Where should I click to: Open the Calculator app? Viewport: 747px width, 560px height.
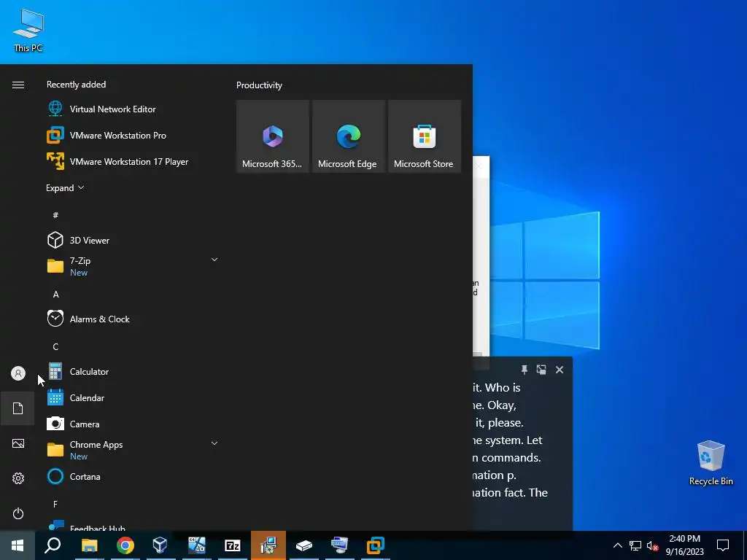point(133,371)
